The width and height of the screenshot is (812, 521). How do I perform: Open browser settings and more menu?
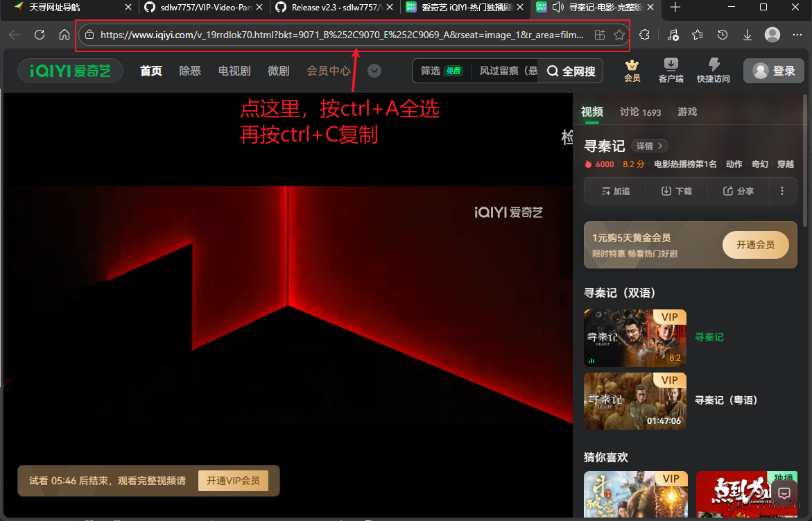(797, 35)
